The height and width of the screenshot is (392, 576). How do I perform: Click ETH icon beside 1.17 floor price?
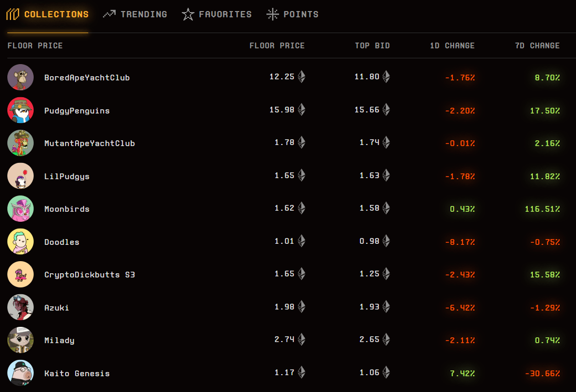pyautogui.click(x=302, y=372)
